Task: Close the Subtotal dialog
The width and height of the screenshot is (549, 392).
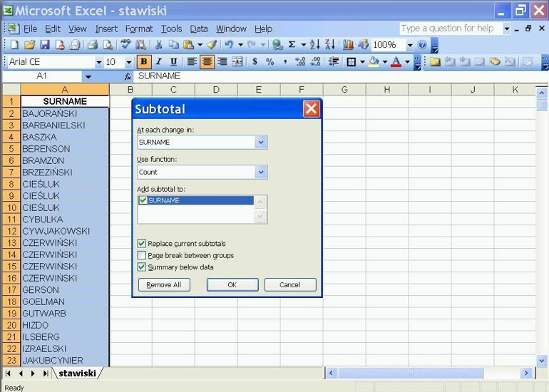Action: (x=311, y=109)
